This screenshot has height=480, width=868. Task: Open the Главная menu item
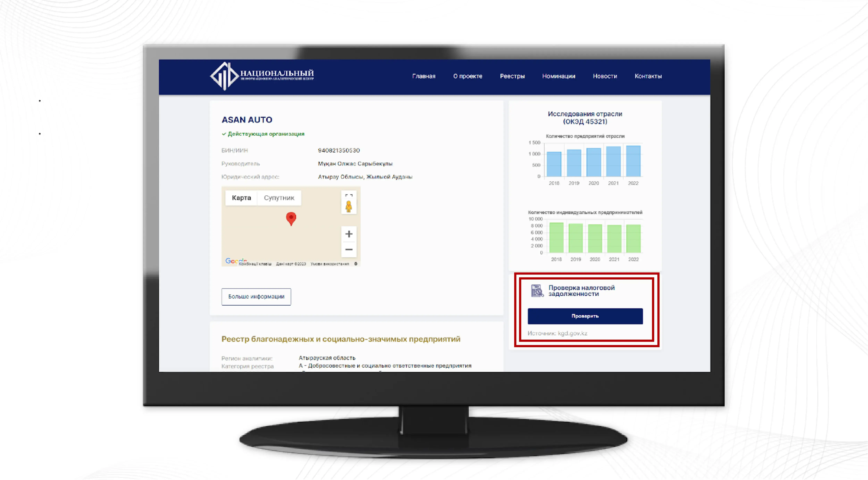pyautogui.click(x=423, y=76)
